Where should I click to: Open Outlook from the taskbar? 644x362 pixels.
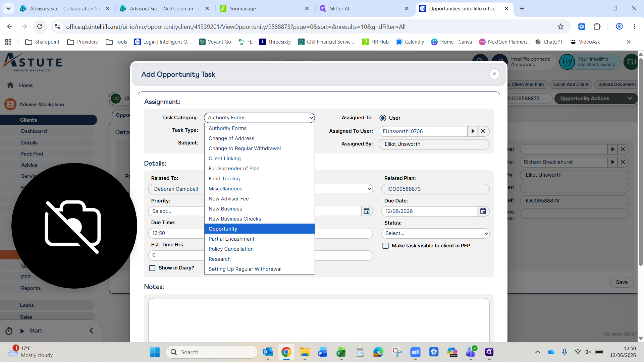click(x=268, y=352)
